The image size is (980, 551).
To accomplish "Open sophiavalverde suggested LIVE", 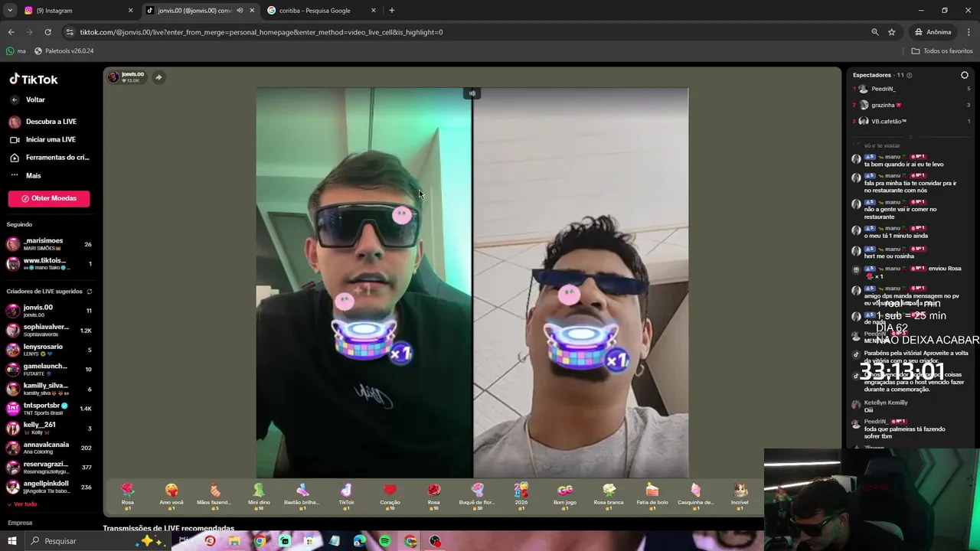I will pyautogui.click(x=49, y=331).
